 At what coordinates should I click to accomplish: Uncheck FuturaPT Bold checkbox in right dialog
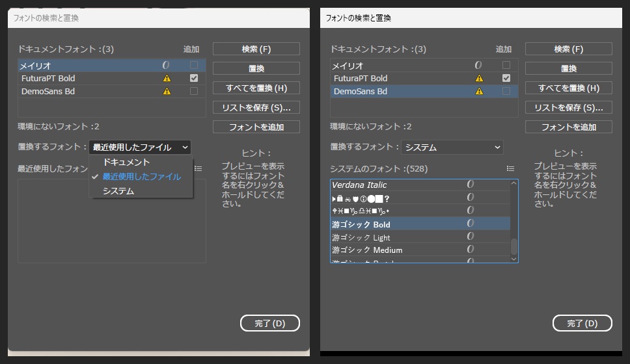tap(506, 78)
